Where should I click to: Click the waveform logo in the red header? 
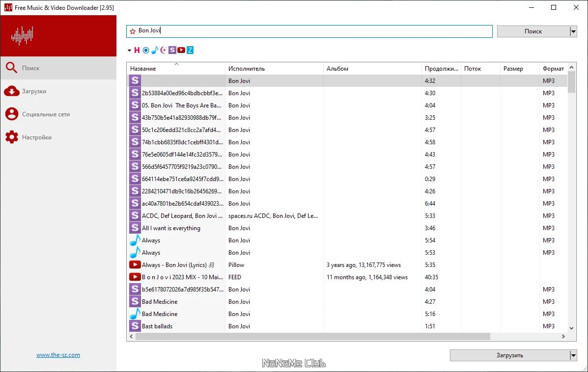pos(22,36)
